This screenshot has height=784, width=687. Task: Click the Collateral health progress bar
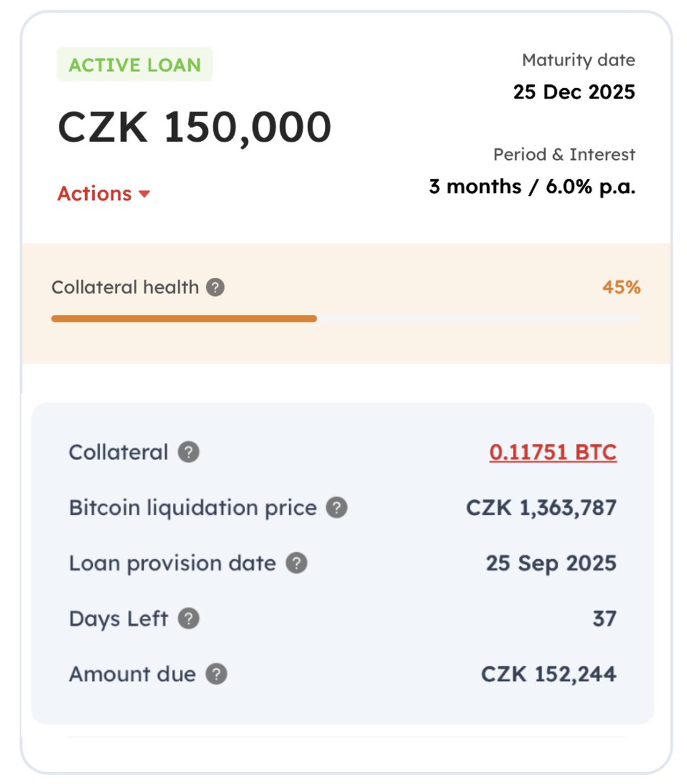pyautogui.click(x=346, y=319)
